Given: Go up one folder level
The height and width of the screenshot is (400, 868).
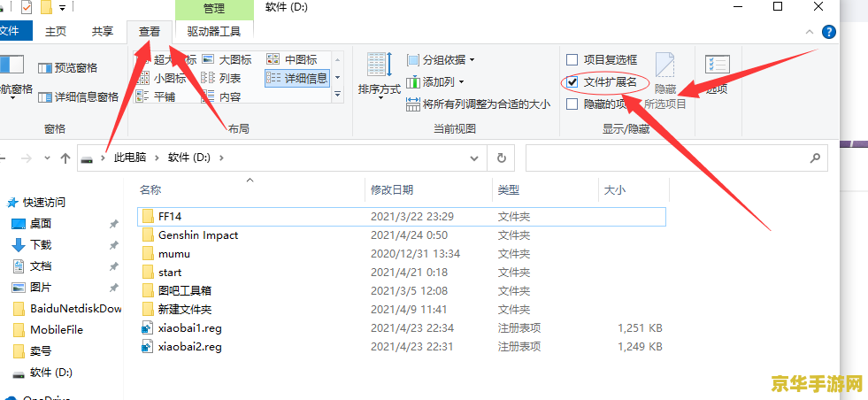Looking at the screenshot, I should coord(65,158).
